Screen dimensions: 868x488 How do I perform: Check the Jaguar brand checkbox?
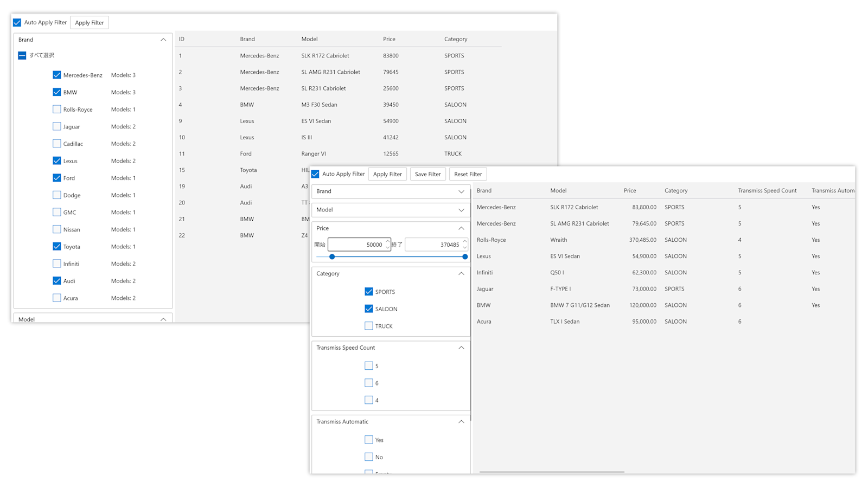point(57,126)
